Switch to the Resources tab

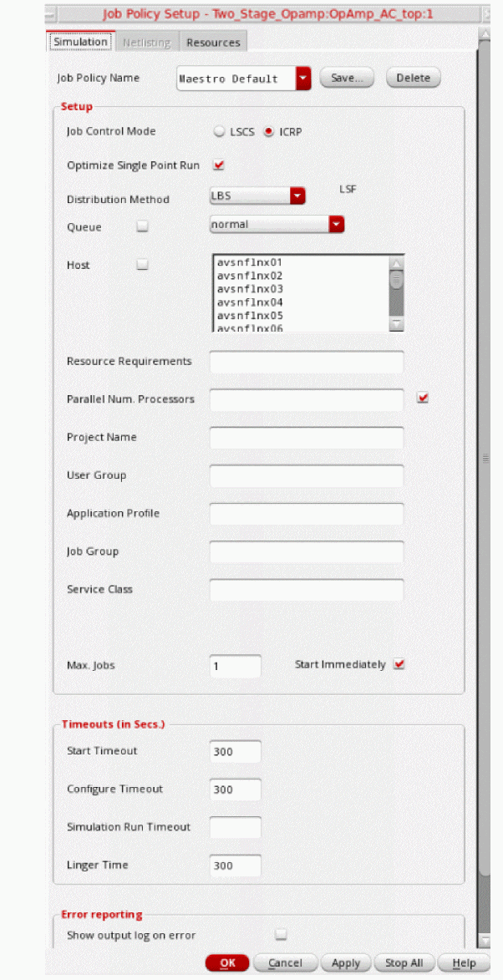click(x=213, y=43)
